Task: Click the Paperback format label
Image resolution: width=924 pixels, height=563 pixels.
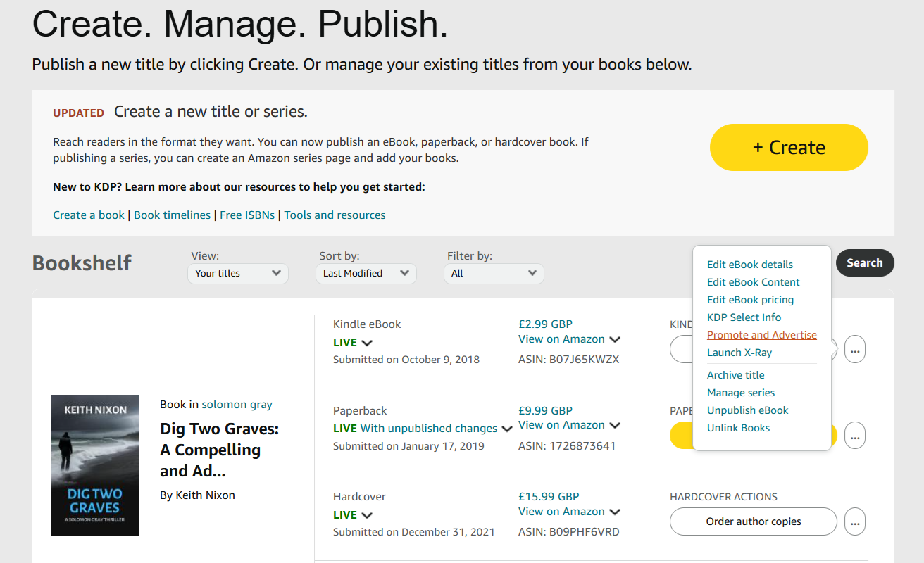Action: point(360,411)
